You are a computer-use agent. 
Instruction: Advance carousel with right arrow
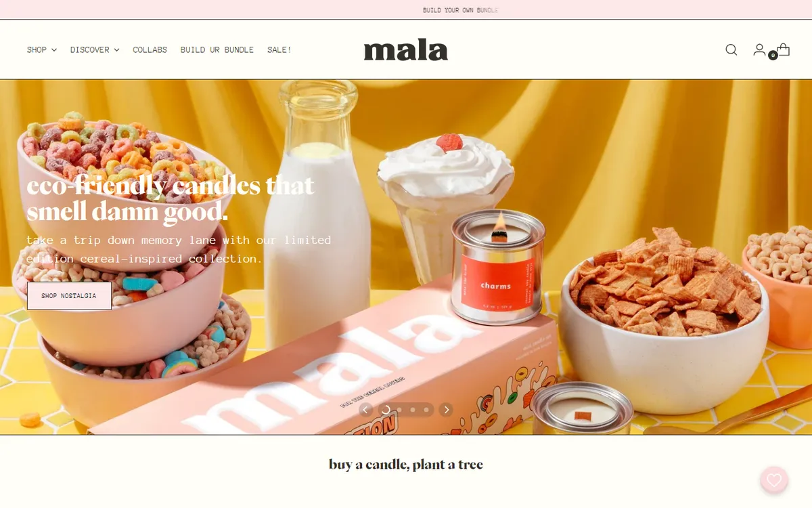[446, 410]
